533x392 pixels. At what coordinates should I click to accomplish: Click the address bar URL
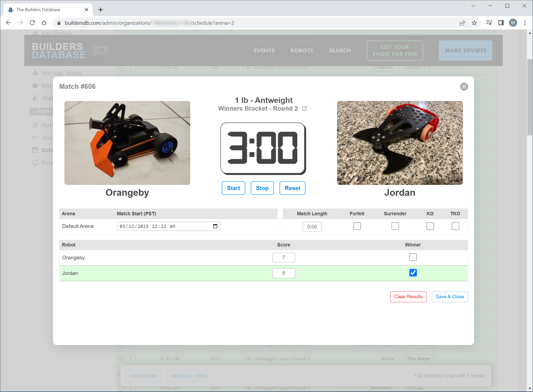[x=149, y=23]
